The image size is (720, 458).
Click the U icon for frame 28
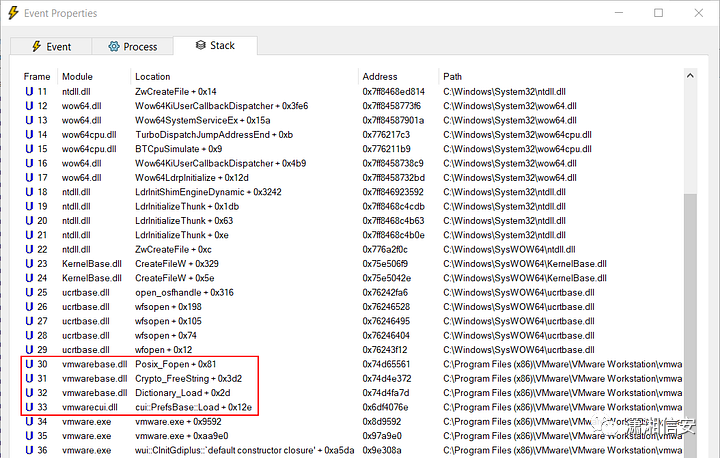point(29,335)
